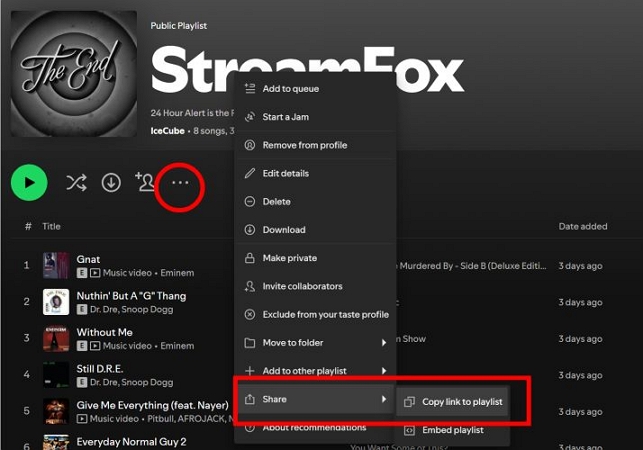Select the Without Me track title

click(x=105, y=332)
